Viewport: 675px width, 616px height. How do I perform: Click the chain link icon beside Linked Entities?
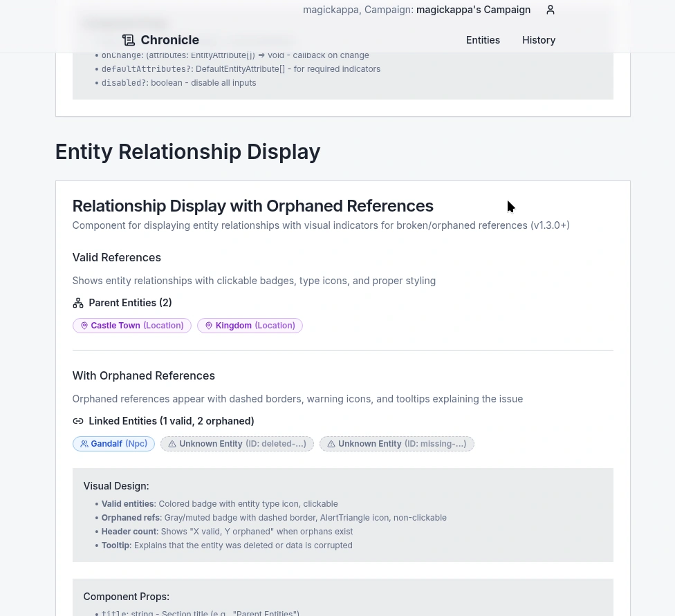pos(78,421)
